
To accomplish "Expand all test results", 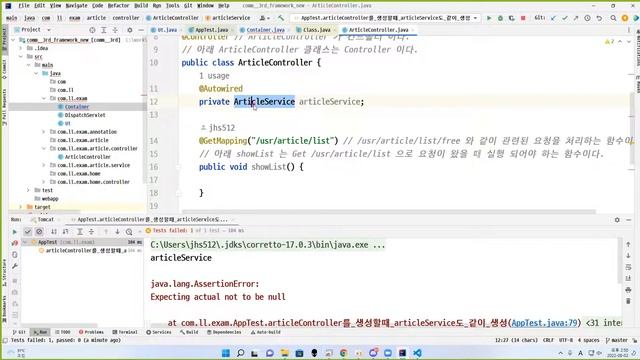I will click(80, 231).
